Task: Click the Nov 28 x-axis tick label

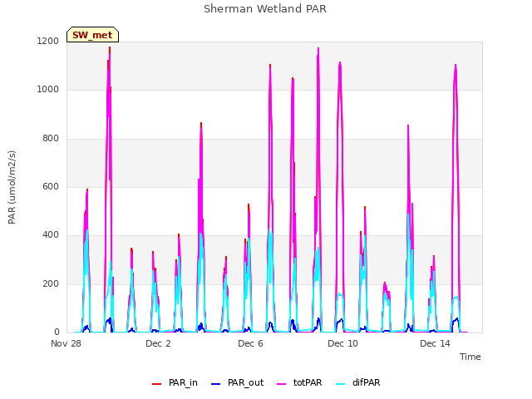Action: pyautogui.click(x=66, y=343)
